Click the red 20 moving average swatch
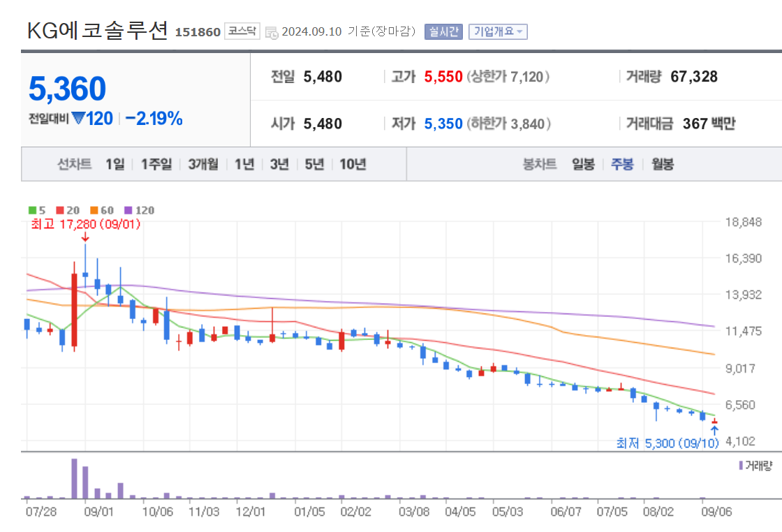Viewport: 782px width, 532px height. [60, 210]
